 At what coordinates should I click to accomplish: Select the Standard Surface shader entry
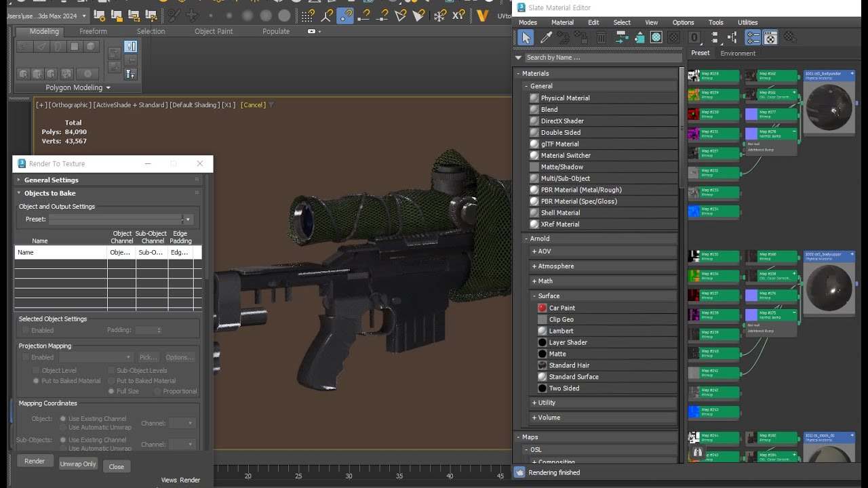[574, 377]
